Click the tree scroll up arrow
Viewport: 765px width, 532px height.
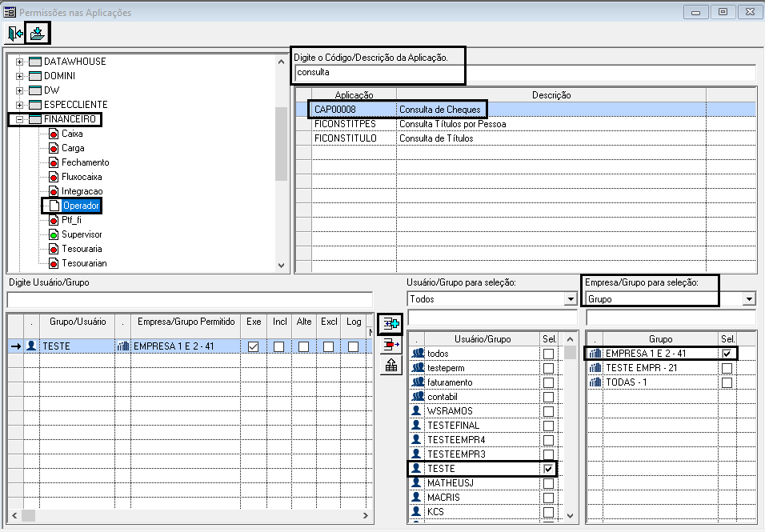[x=281, y=62]
